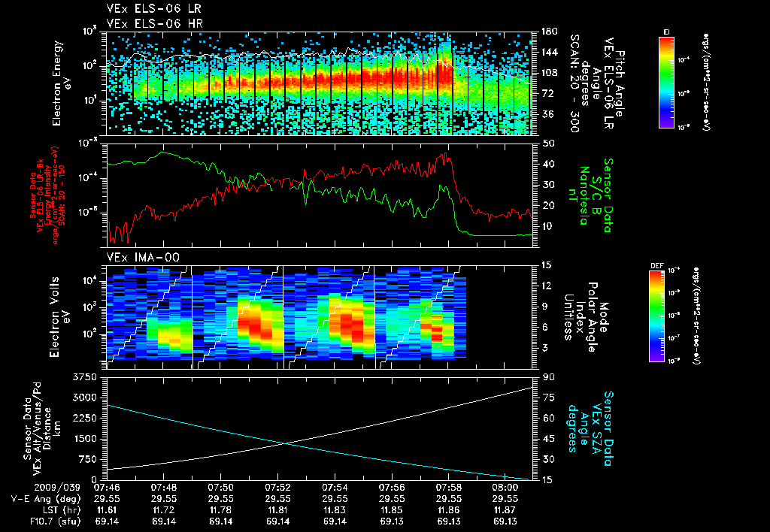Click the 'Electron Energy eV' axis label
Image resolution: width=770 pixels, height=532 pixels.
coord(60,83)
